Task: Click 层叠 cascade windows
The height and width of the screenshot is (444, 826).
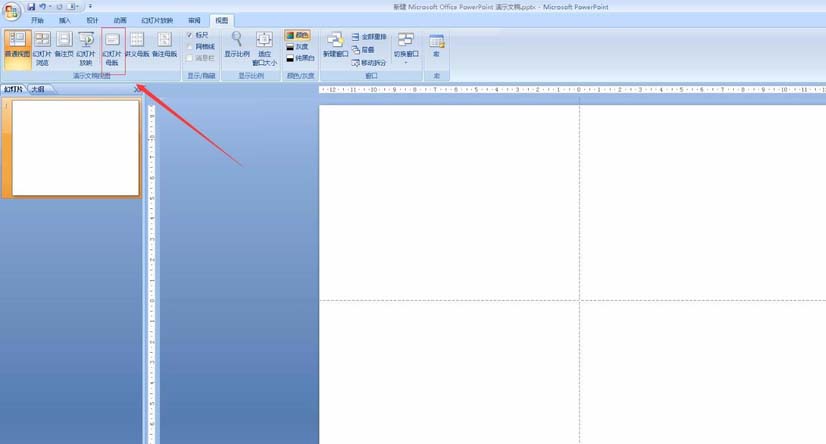Action: coord(363,50)
